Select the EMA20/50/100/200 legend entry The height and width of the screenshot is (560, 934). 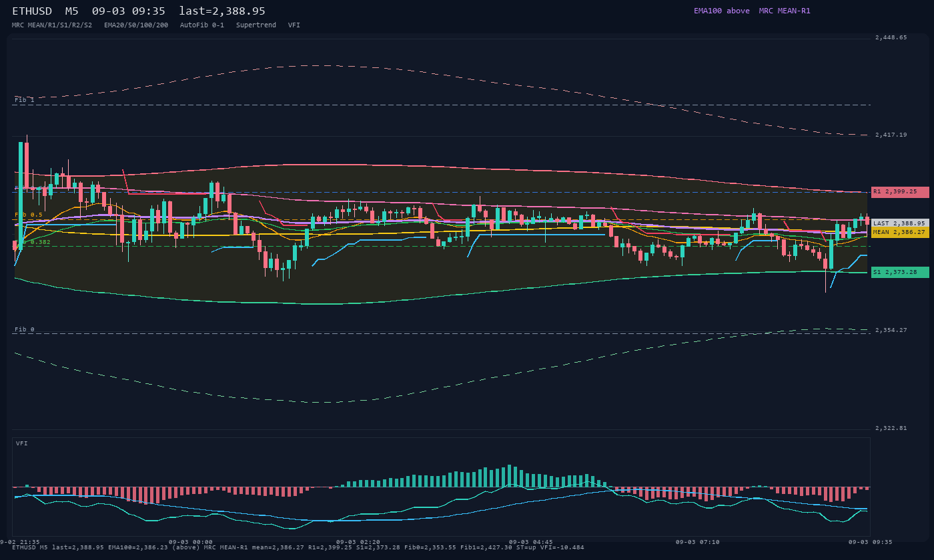(x=136, y=25)
